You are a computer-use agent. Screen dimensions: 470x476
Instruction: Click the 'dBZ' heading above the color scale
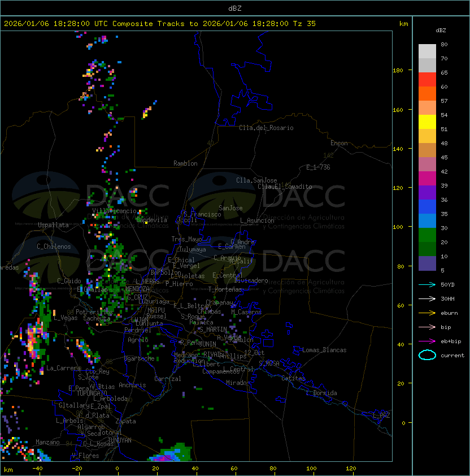click(x=441, y=31)
